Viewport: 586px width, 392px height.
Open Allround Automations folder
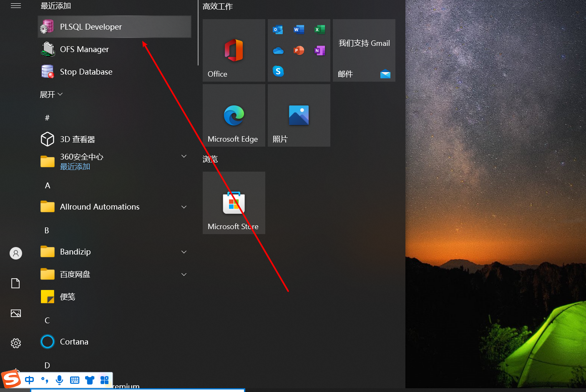pos(114,207)
